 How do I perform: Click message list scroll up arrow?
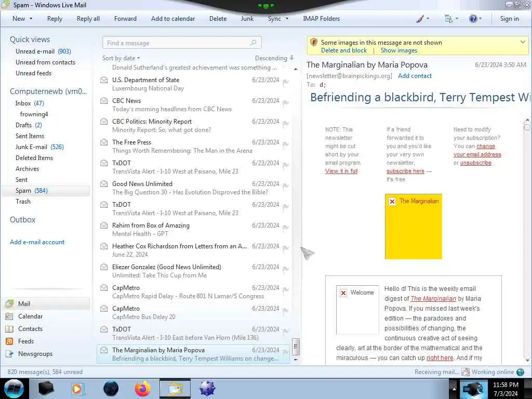296,69
